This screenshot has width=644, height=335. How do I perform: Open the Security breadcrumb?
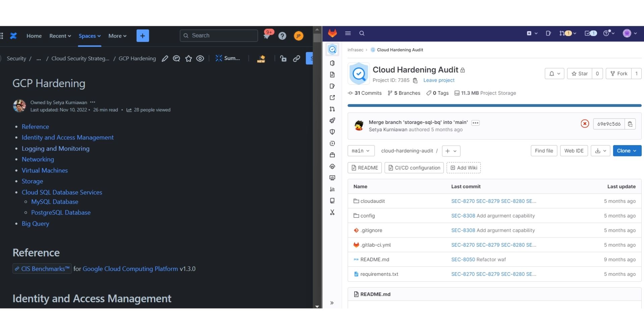pos(16,59)
